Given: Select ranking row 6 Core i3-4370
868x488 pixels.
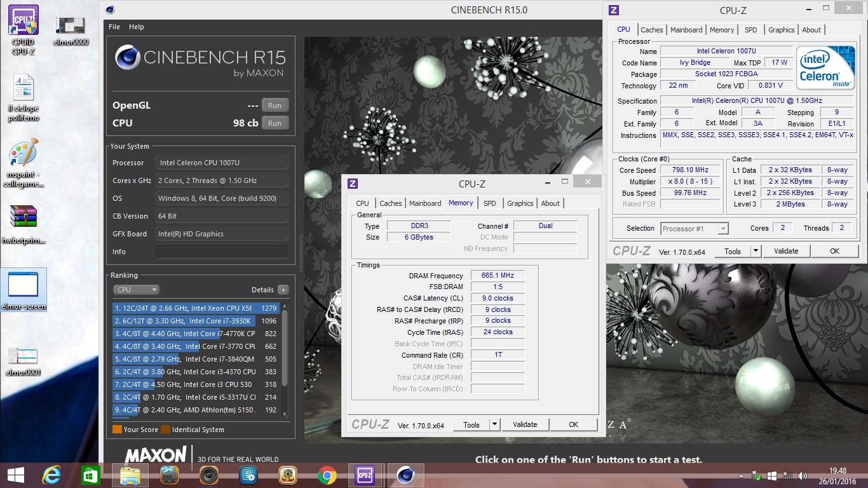Looking at the screenshot, I should (x=196, y=372).
